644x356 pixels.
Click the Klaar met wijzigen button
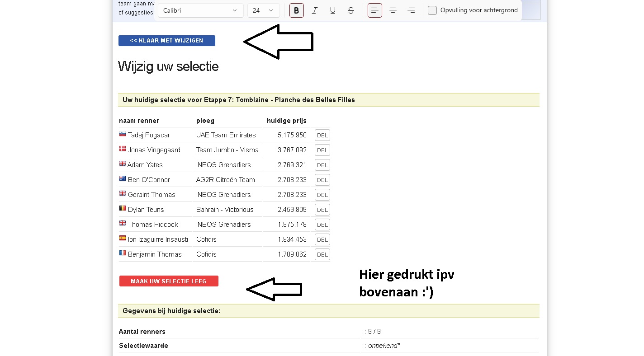coord(167,41)
